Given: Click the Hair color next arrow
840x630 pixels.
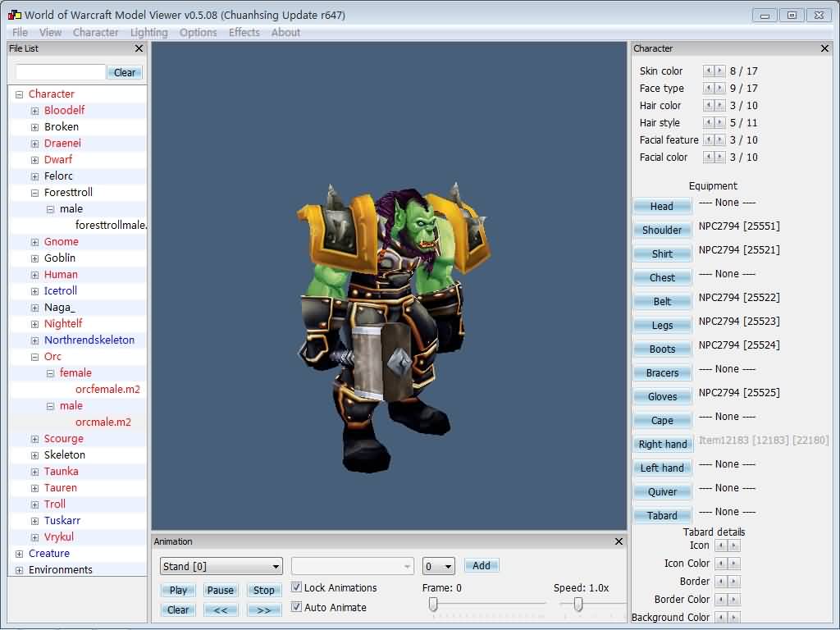Looking at the screenshot, I should pos(720,105).
